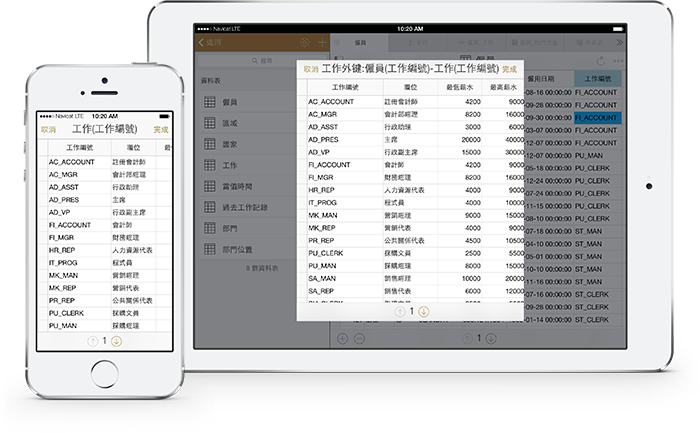Tap the 職位 column header on the iPhone

click(x=133, y=147)
